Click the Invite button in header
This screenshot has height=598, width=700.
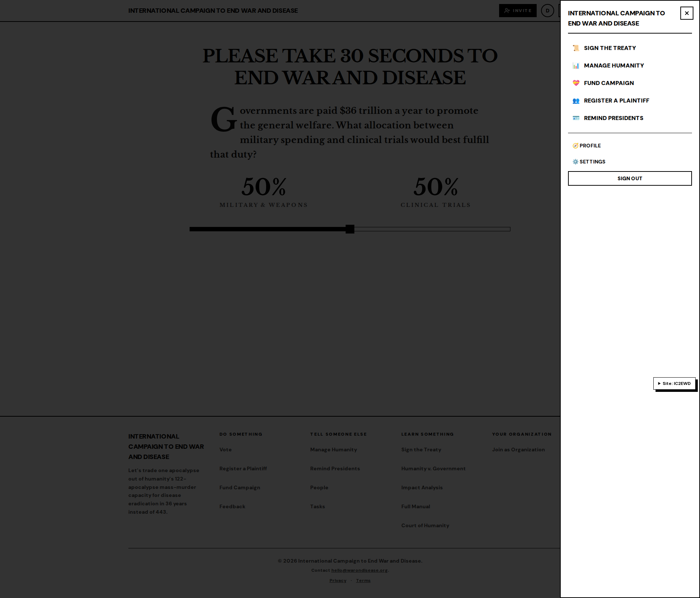pyautogui.click(x=518, y=11)
